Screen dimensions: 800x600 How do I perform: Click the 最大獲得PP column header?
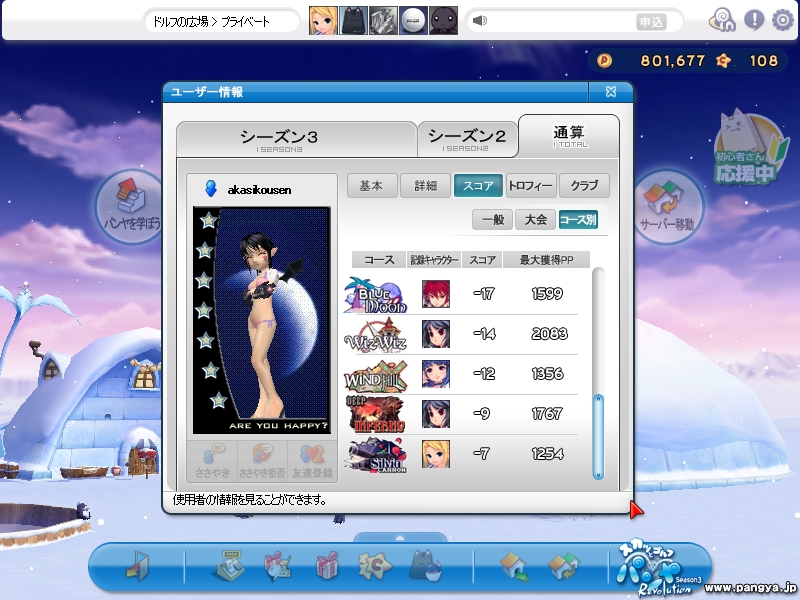(546, 260)
